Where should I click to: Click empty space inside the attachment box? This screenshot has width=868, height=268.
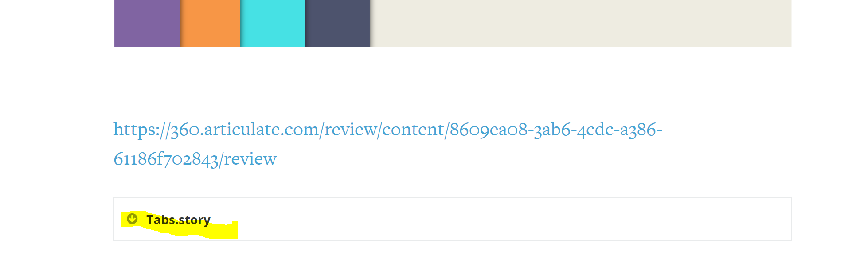coord(510,220)
